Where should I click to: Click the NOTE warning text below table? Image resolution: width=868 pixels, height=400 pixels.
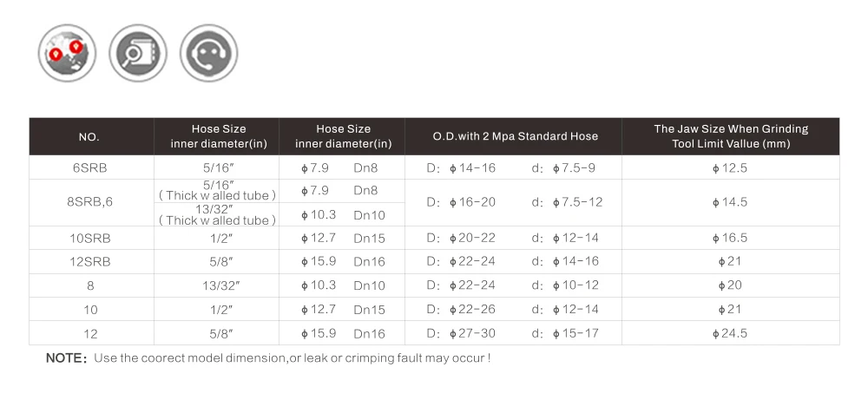(x=268, y=358)
